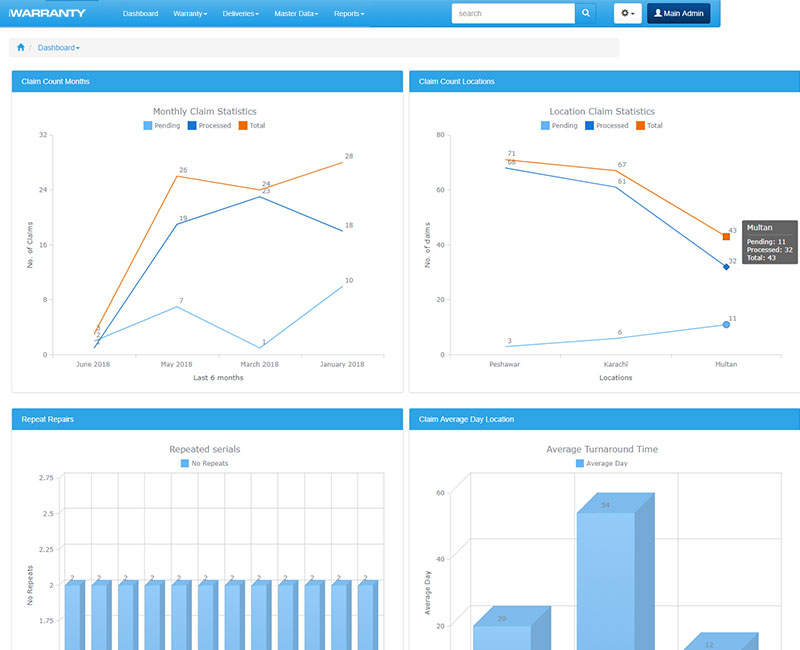
Task: Click the iWARRANTY logo
Action: click(47, 13)
